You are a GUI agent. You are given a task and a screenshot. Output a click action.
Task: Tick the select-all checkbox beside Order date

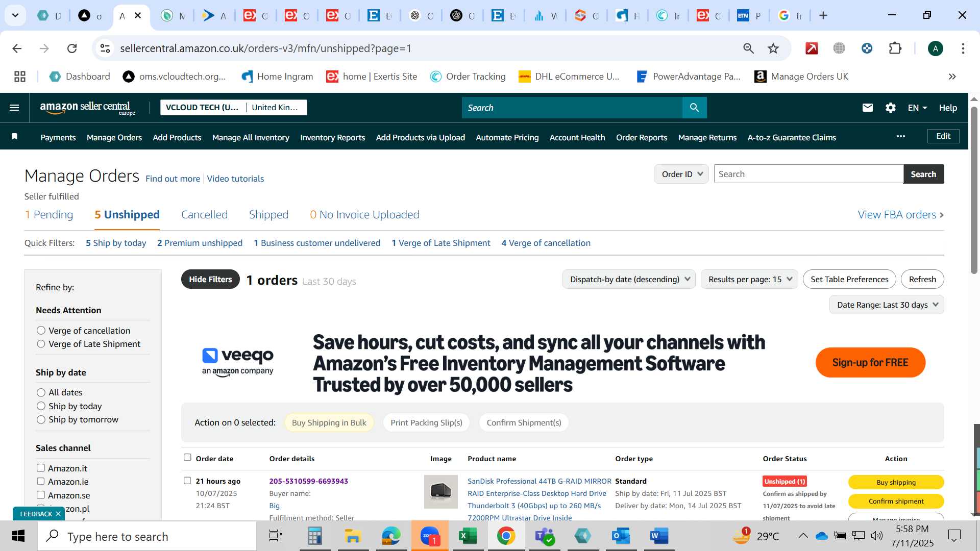[187, 458]
